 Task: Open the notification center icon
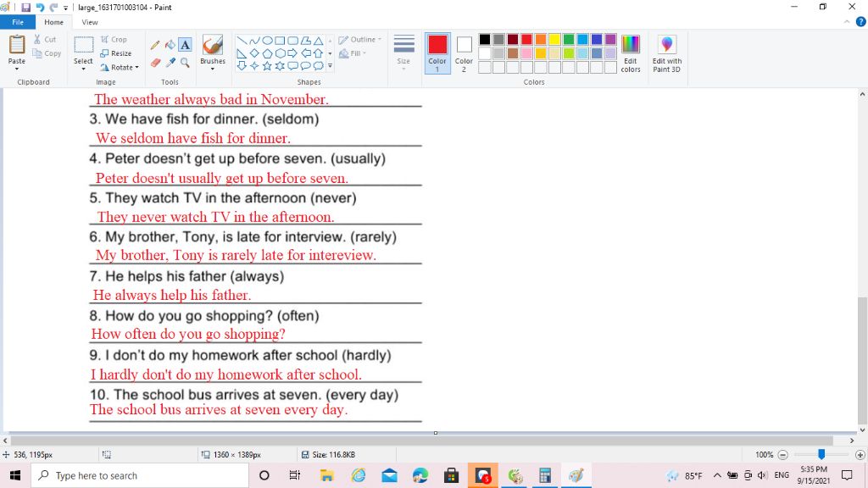[847, 475]
